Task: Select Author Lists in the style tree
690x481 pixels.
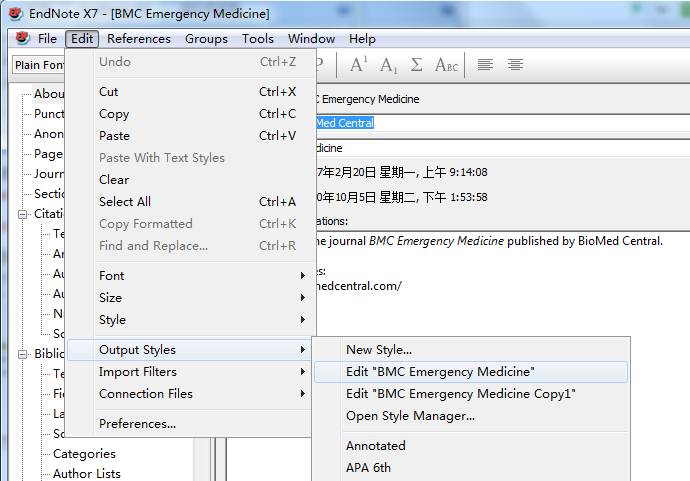Action: point(87,474)
